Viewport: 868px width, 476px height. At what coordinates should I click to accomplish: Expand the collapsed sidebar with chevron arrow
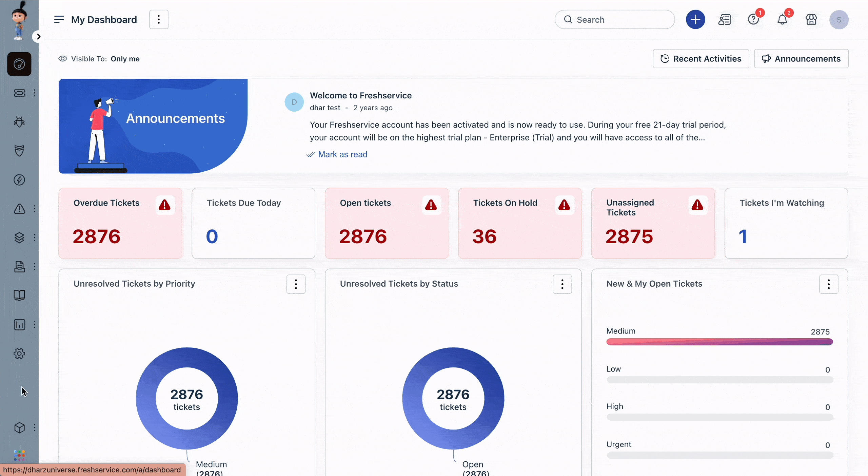pos(38,37)
